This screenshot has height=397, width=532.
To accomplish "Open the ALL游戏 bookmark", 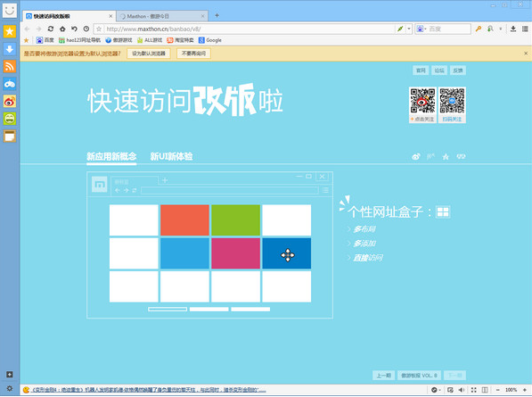I will click(150, 40).
